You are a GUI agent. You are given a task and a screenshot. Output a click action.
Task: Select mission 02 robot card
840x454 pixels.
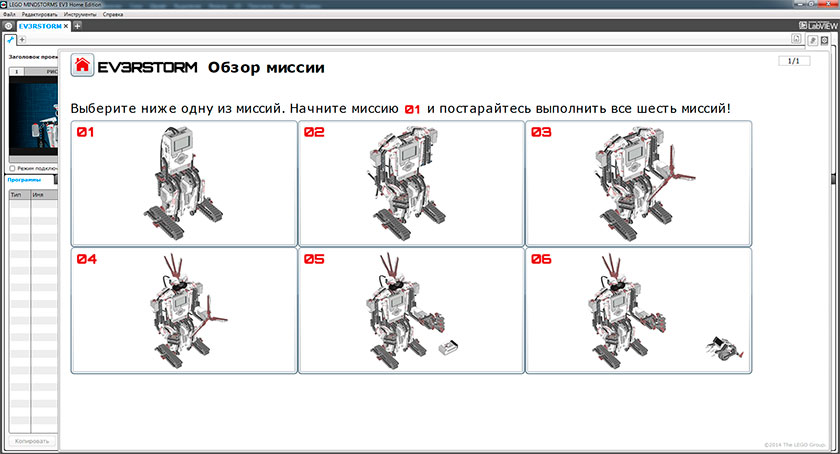coord(411,183)
